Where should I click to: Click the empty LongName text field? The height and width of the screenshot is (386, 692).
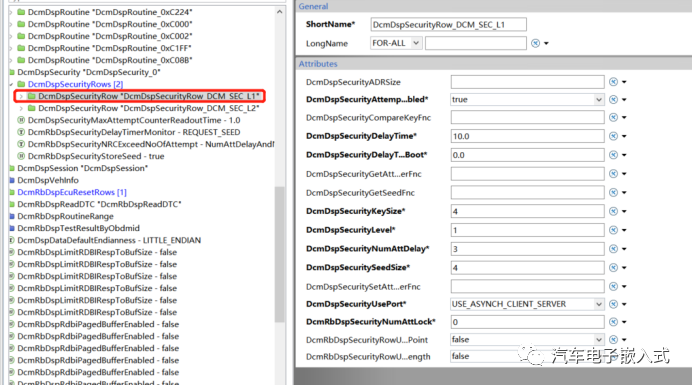tap(476, 43)
